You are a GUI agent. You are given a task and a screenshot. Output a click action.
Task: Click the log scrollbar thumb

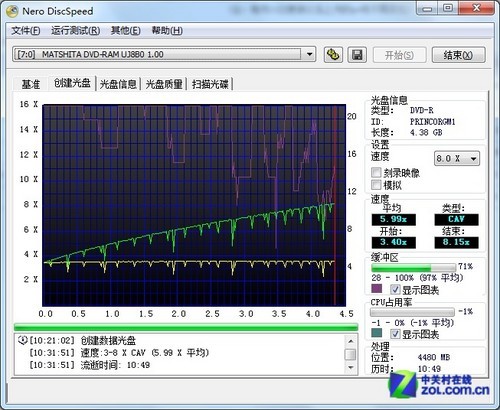[x=350, y=354]
